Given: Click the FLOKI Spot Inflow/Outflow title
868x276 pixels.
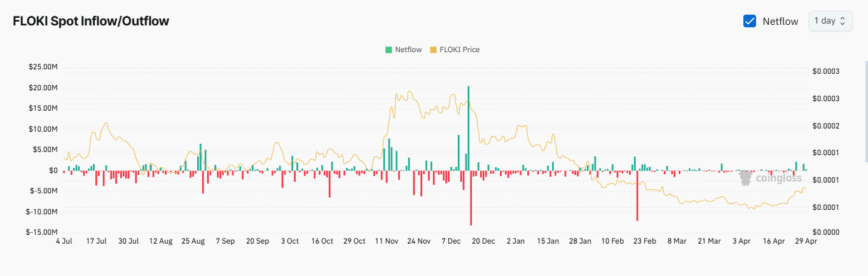Looking at the screenshot, I should click(91, 21).
